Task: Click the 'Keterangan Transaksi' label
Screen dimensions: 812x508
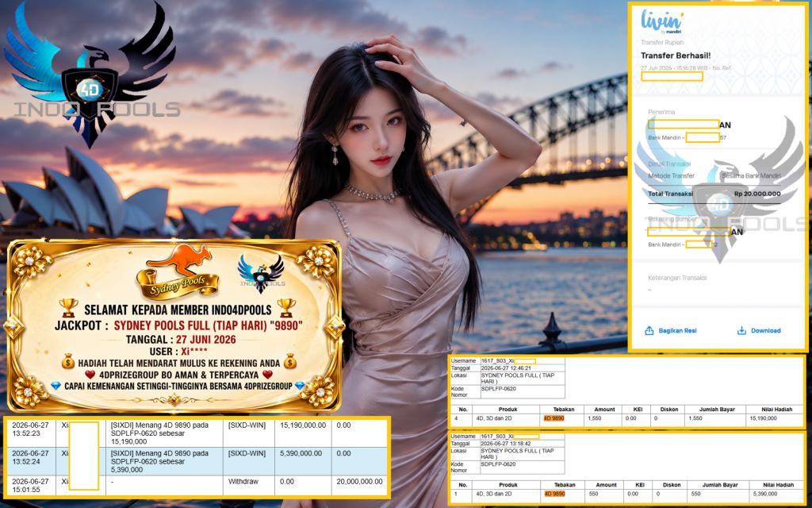Action: point(677,279)
